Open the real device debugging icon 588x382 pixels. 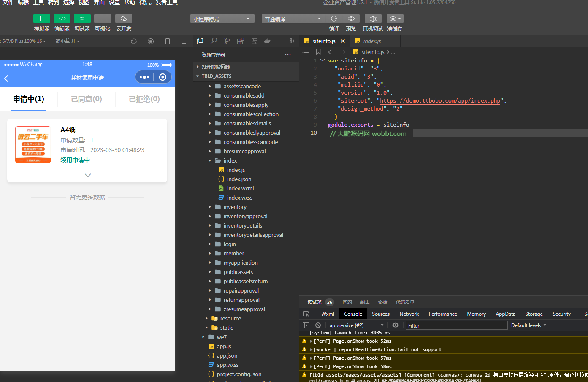click(x=373, y=19)
